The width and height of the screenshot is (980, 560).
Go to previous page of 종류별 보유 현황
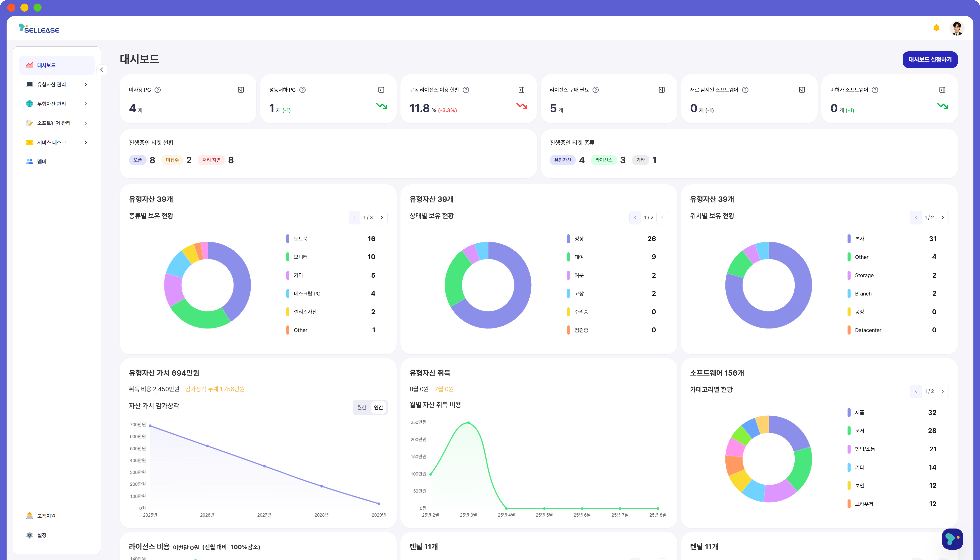pos(354,218)
